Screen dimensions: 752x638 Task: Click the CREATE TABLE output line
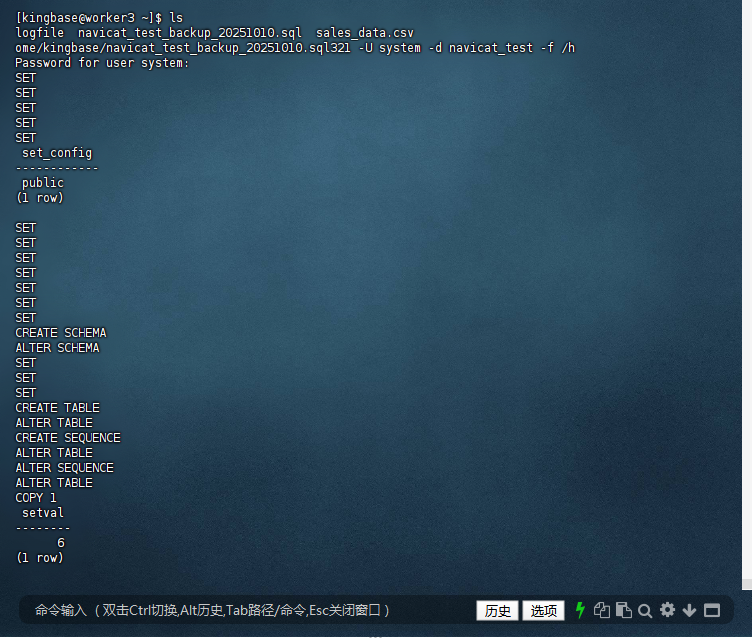pyautogui.click(x=58, y=408)
